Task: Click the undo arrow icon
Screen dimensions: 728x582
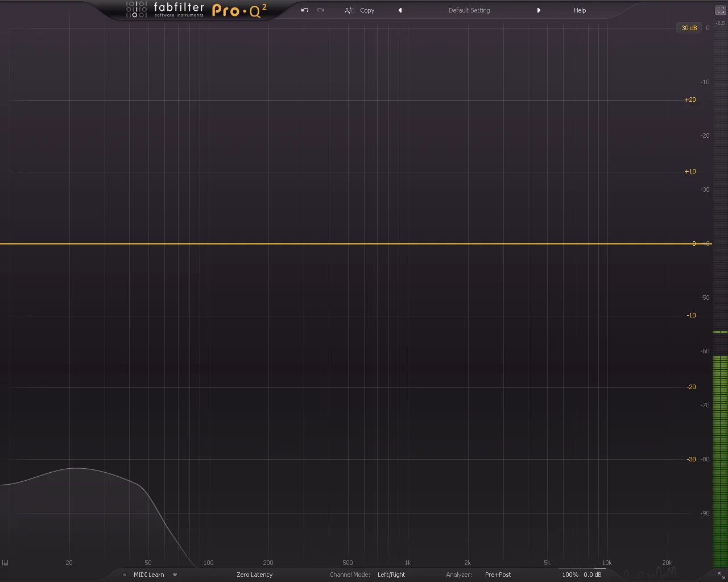Action: [x=305, y=10]
